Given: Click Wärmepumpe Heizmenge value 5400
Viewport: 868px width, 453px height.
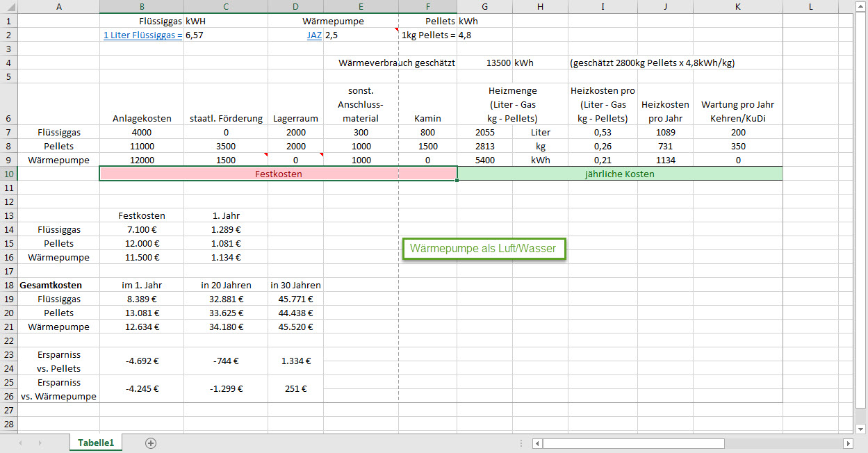Looking at the screenshot, I should (x=484, y=160).
